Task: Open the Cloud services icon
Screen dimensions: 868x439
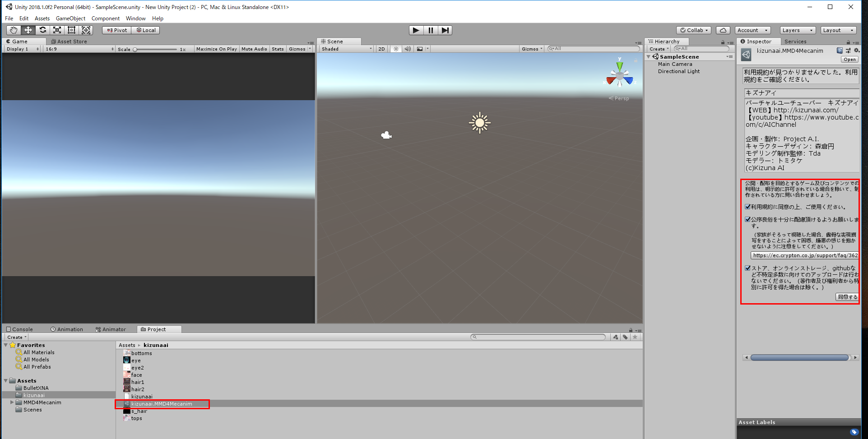Action: tap(723, 30)
